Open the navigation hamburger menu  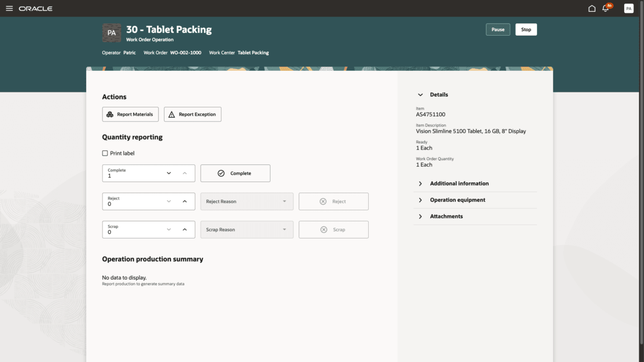tap(8, 8)
